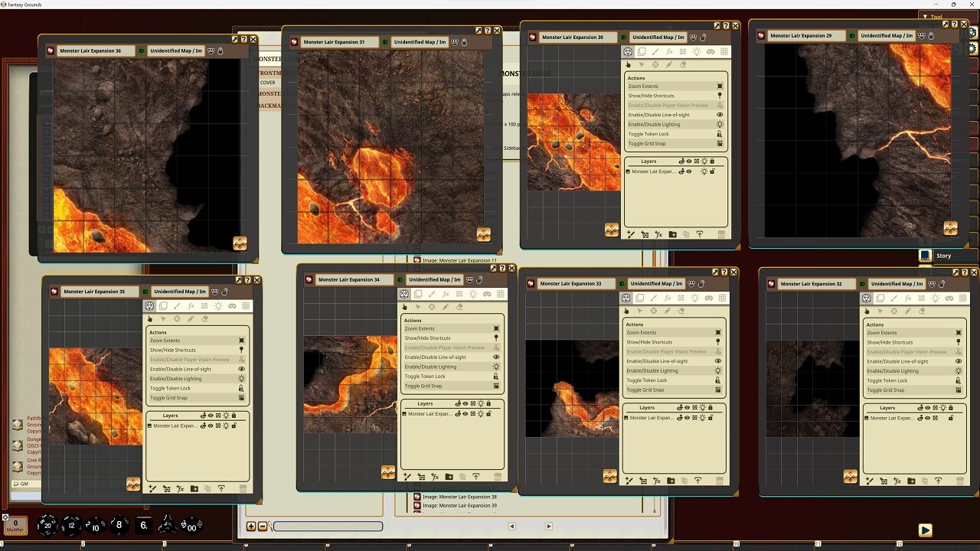Screen dimensions: 980x551
Task: Select the eraser tool below Expansion 30 toolbar
Action: (684, 64)
